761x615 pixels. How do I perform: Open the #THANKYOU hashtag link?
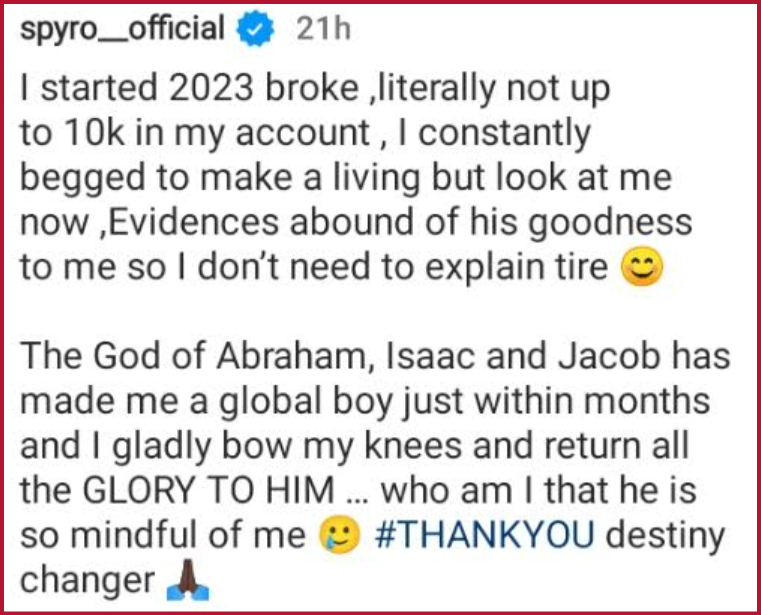point(485,535)
